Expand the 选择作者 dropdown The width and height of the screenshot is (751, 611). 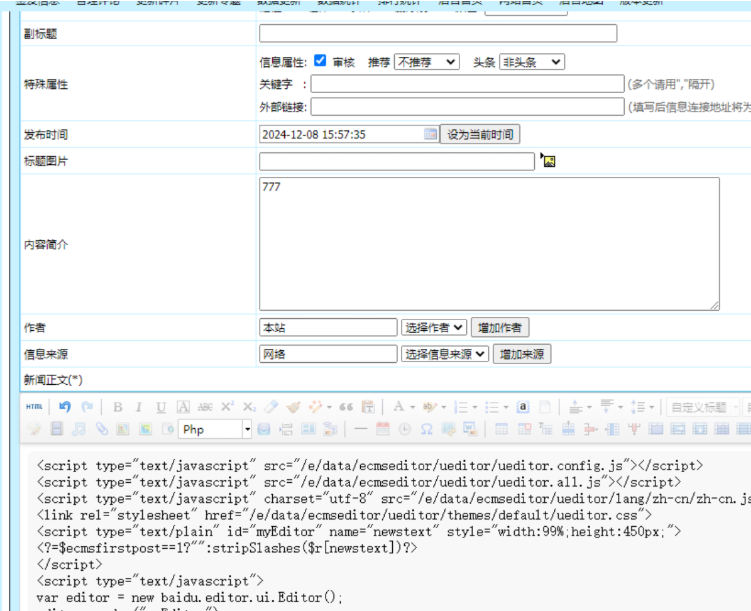pyautogui.click(x=434, y=327)
